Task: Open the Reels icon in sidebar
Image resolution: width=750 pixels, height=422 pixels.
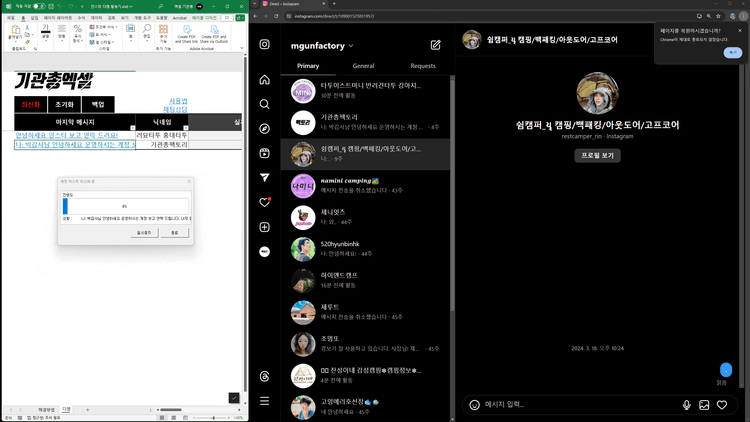Action: click(x=265, y=153)
